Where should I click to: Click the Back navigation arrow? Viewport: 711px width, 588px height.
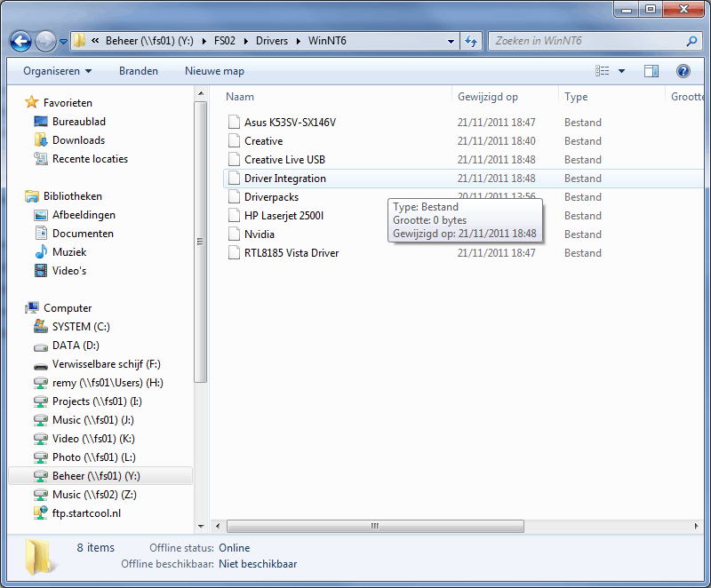pyautogui.click(x=20, y=41)
